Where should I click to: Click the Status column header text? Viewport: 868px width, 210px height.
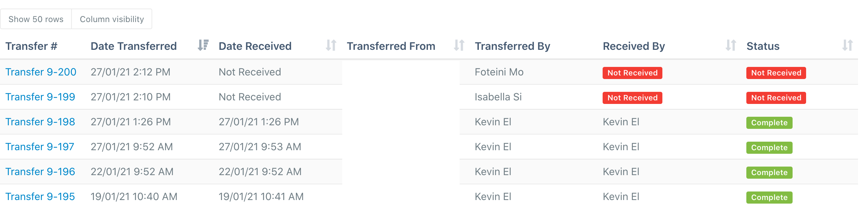click(x=763, y=46)
